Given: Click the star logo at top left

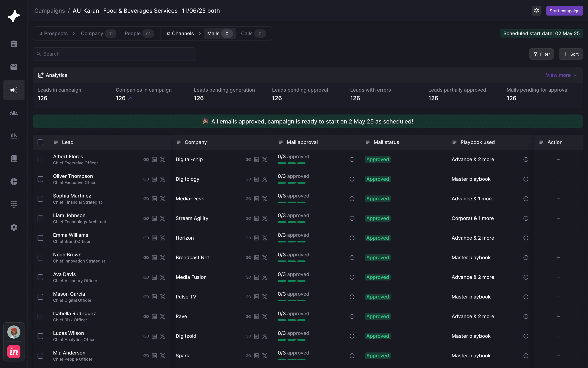Looking at the screenshot, I should (x=14, y=16).
